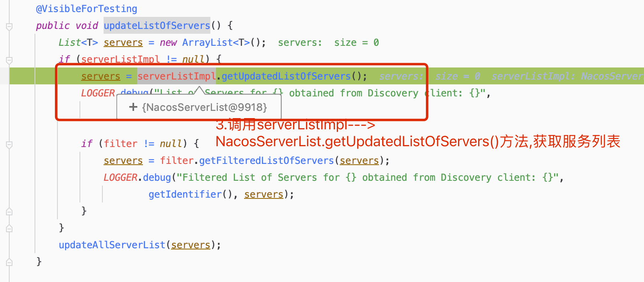Click LOGGER on the line below the highlighted statement
The width and height of the screenshot is (644, 282).
[98, 93]
